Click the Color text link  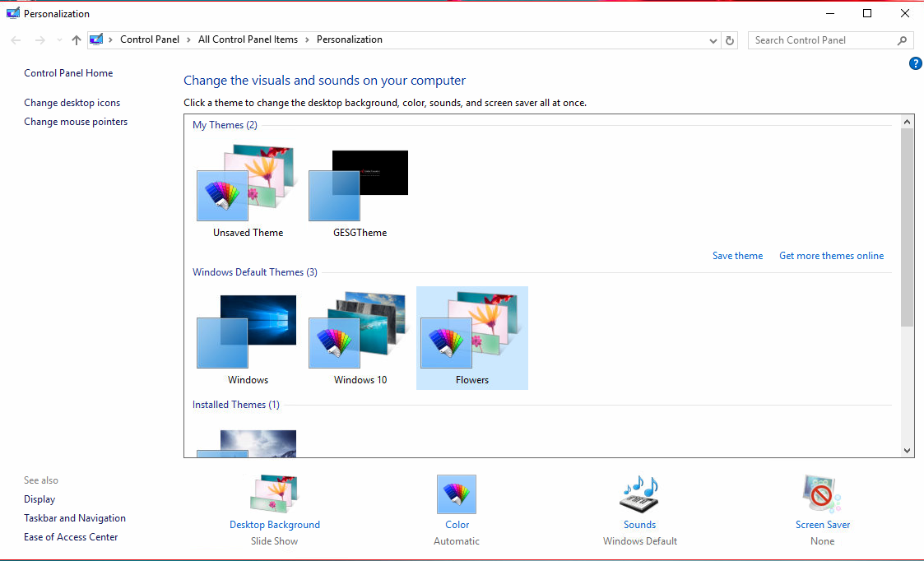tap(457, 525)
